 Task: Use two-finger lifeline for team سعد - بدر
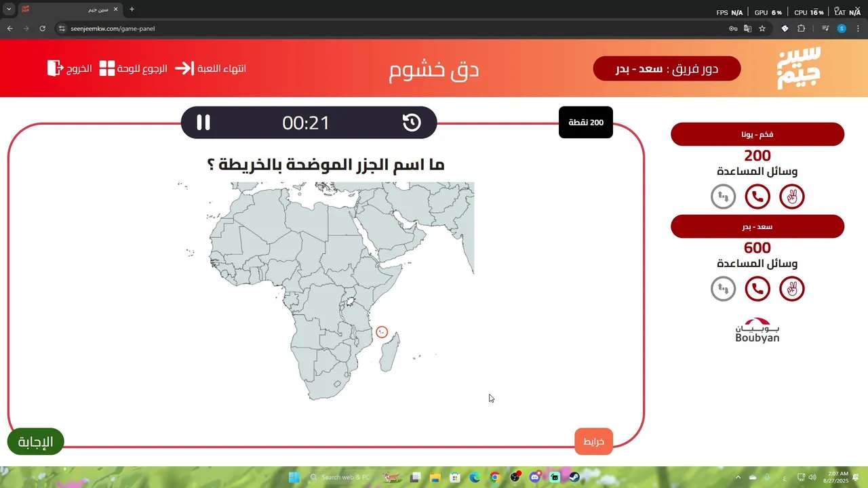click(792, 289)
